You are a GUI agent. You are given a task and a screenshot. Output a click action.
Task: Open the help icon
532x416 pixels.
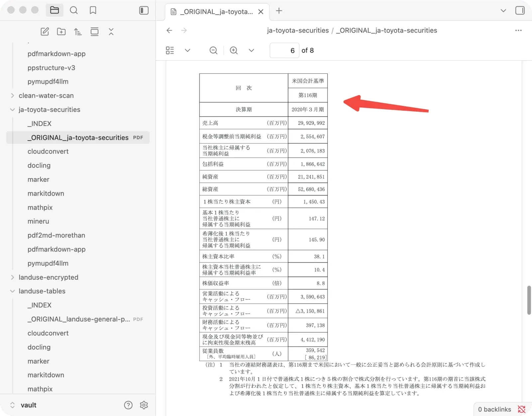point(128,405)
